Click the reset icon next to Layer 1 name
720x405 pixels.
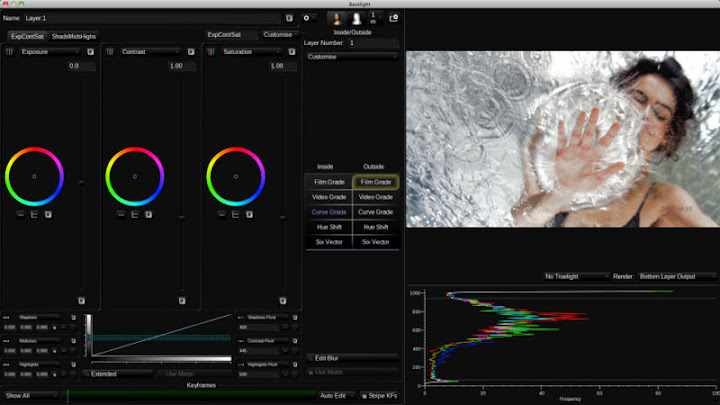click(x=289, y=18)
